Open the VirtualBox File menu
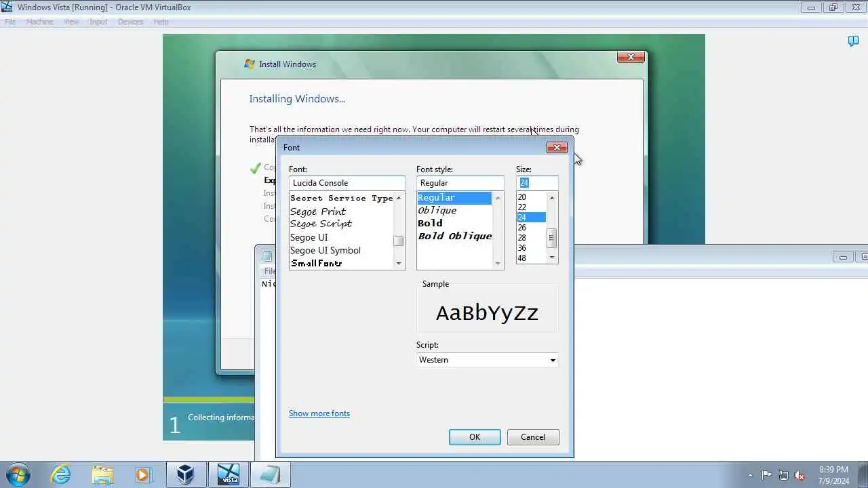 (x=10, y=22)
